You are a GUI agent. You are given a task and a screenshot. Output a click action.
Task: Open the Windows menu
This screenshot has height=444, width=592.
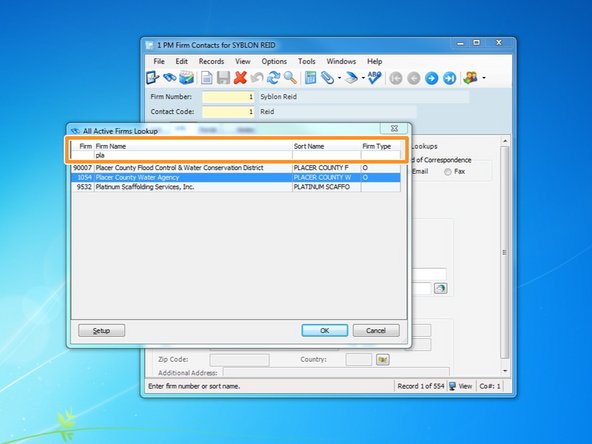coord(341,61)
